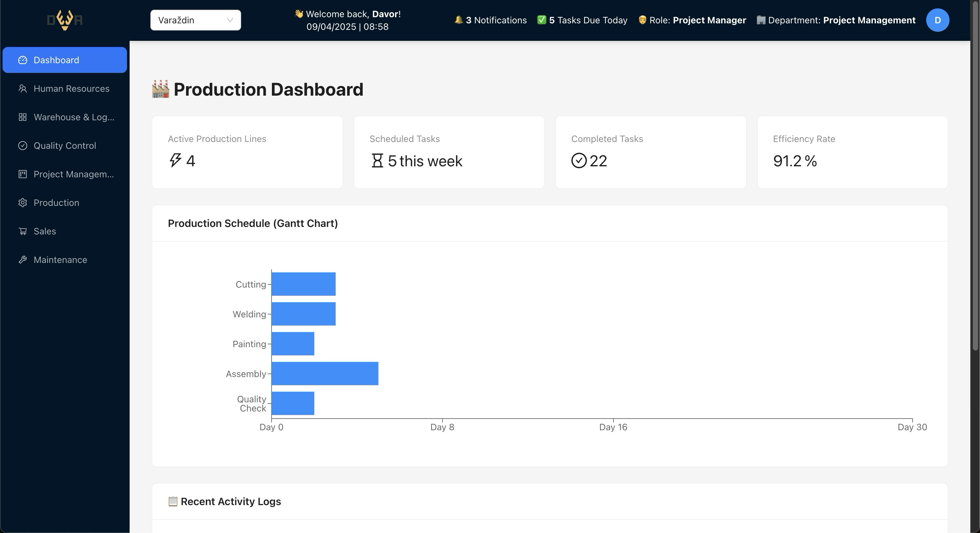The height and width of the screenshot is (533, 980).
Task: Click the Cutting bar in Gantt chart
Action: [x=304, y=284]
